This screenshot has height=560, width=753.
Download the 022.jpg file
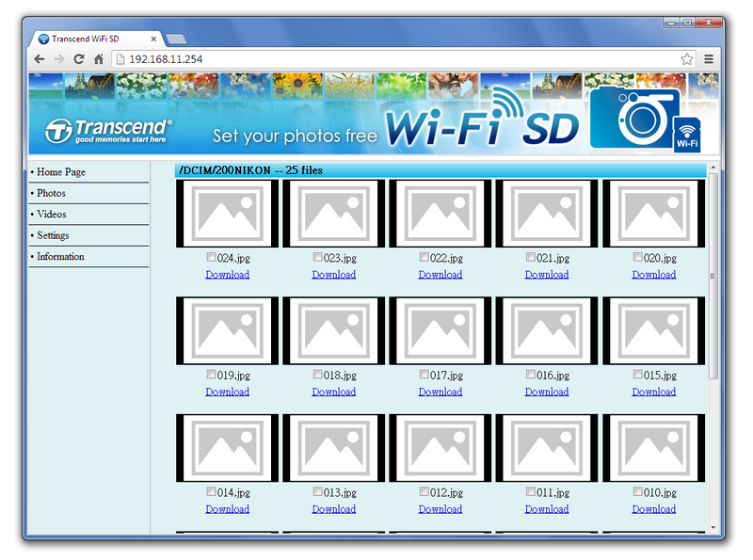[441, 275]
